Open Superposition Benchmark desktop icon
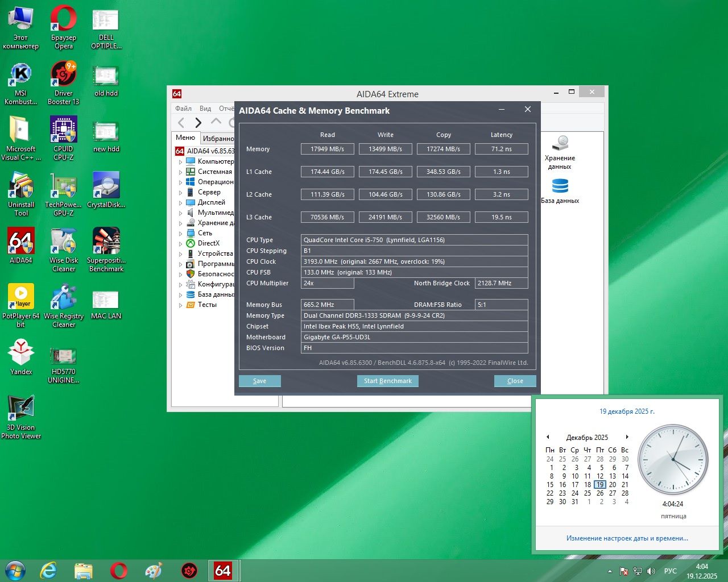 pyautogui.click(x=106, y=250)
